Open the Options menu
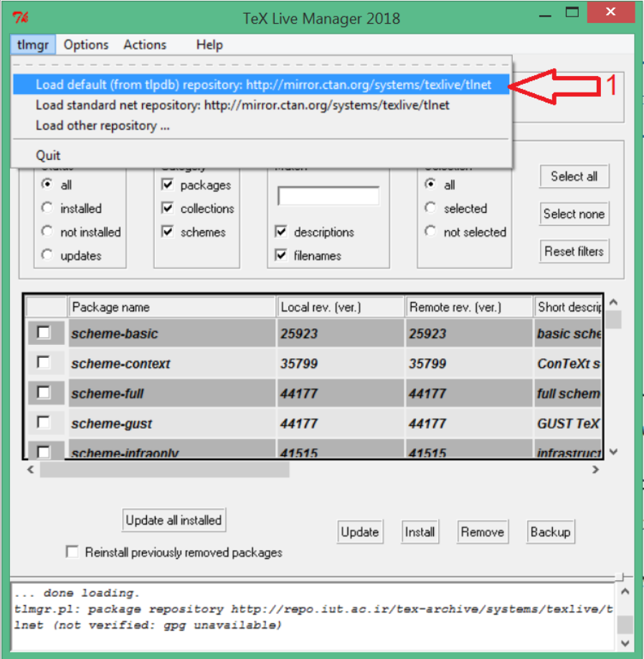644x659 pixels. 86,44
